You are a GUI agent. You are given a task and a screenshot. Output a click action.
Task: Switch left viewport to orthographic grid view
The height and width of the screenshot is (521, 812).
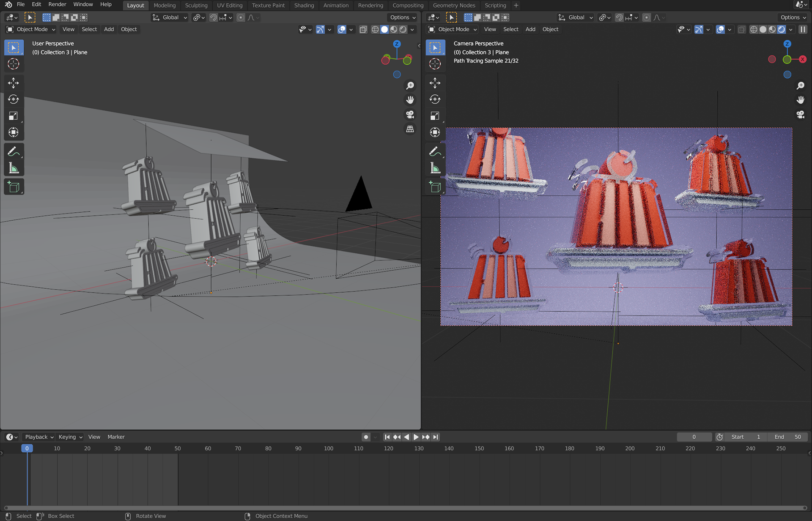(x=410, y=129)
